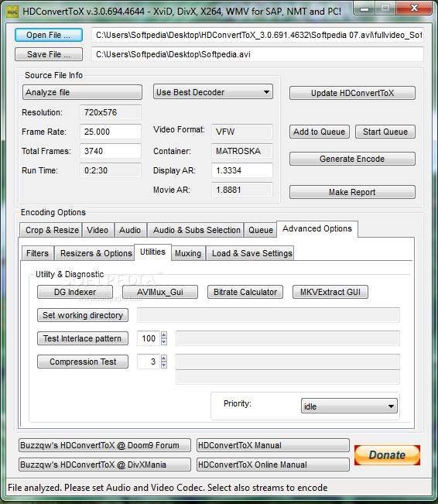438x504 pixels.
Task: Click Add to Queue button
Action: coord(320,132)
